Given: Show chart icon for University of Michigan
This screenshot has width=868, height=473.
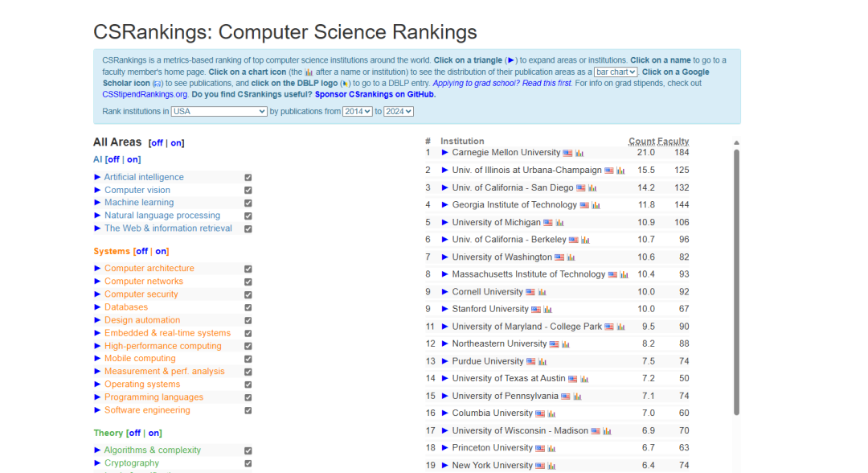Looking at the screenshot, I should point(559,223).
